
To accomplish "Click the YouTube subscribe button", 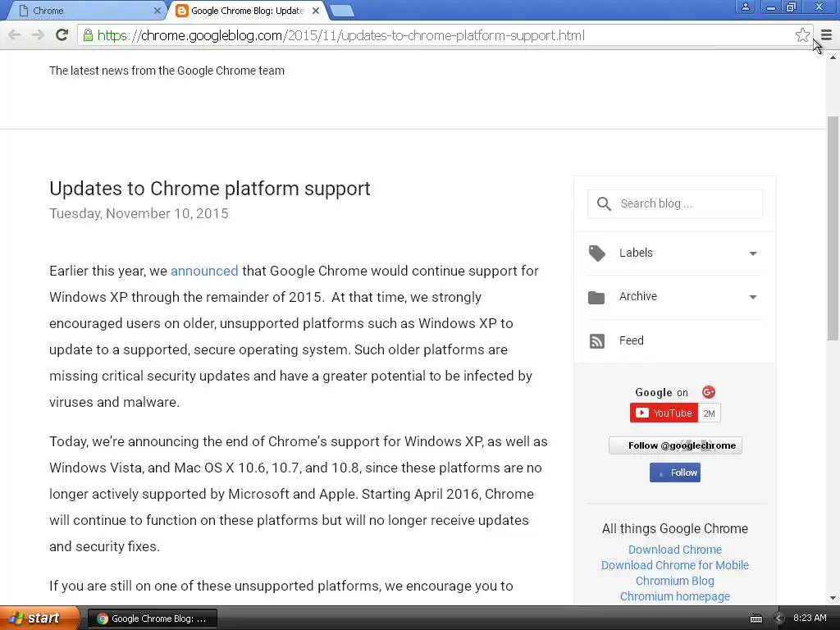I will 664,413.
